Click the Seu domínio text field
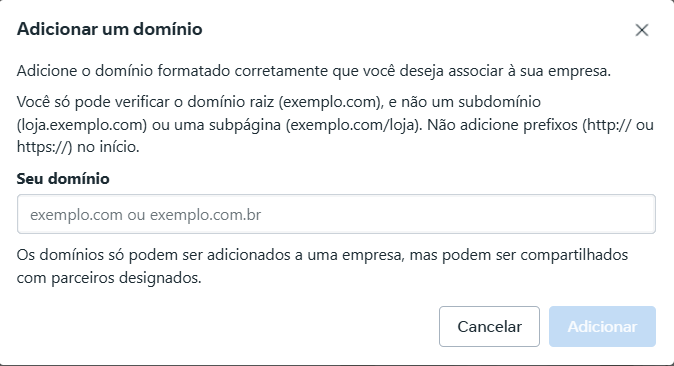Viewport: 674px width, 366px height. (336, 214)
